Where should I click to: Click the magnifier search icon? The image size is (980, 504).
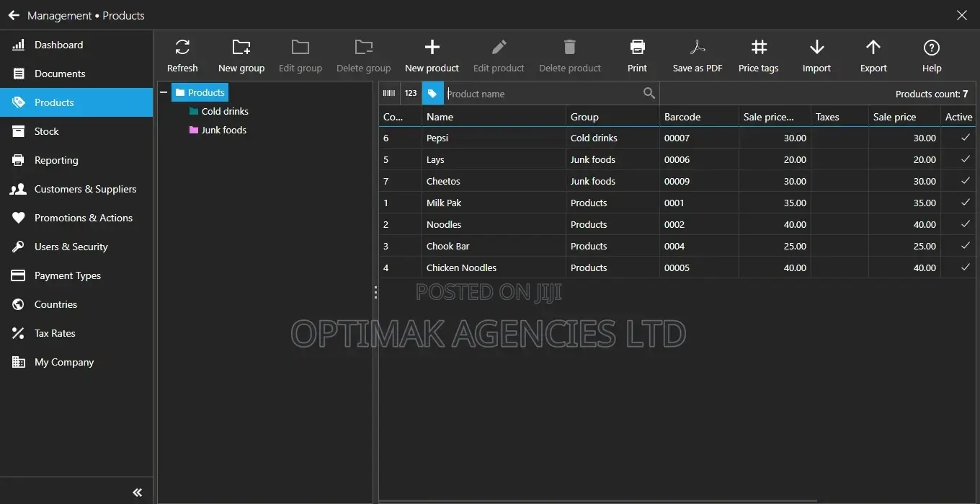(x=649, y=93)
